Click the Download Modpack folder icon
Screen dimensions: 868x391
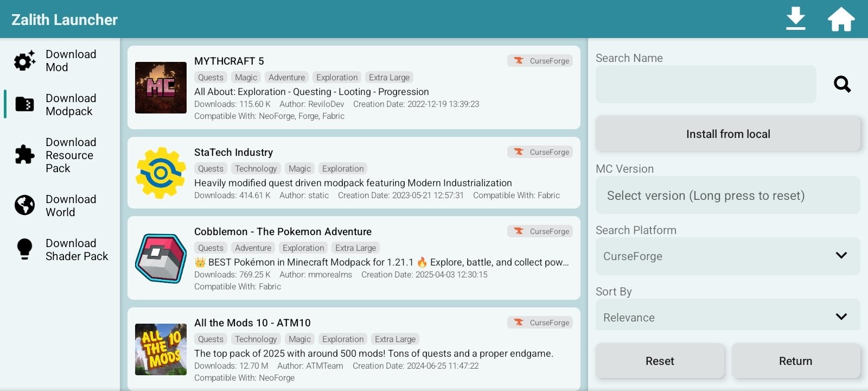[24, 104]
